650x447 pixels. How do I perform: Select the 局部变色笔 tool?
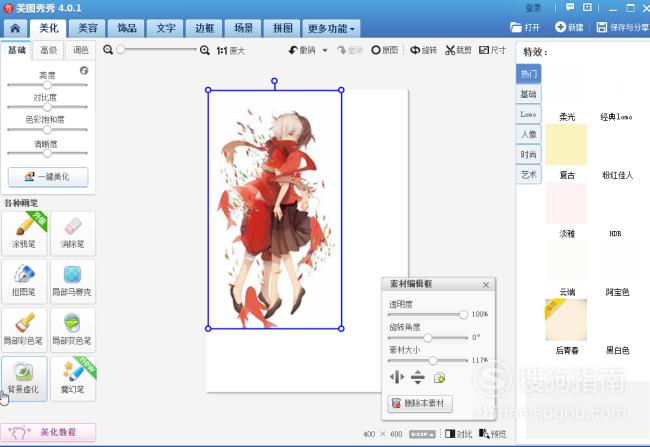coord(73,330)
